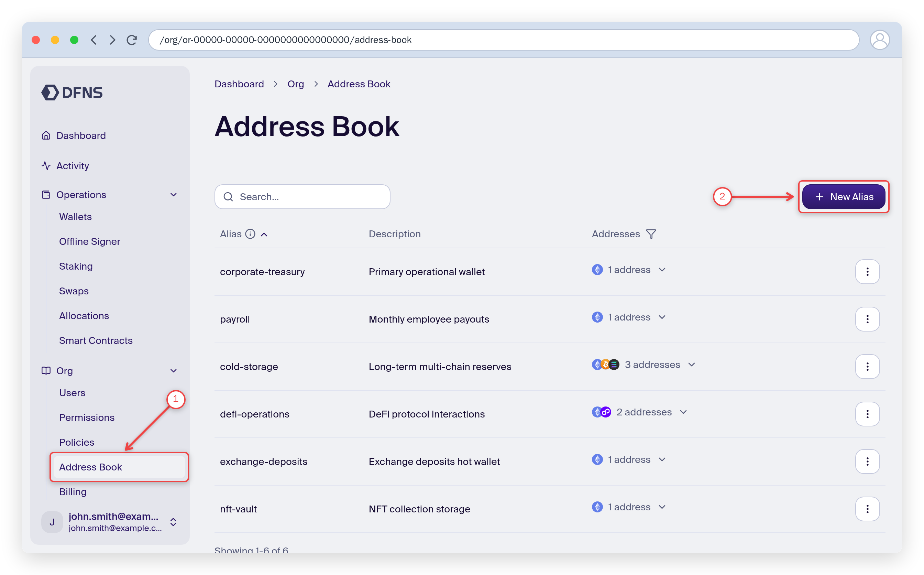Open the profile avatar icon in the browser bar
924x575 pixels.
coord(879,40)
